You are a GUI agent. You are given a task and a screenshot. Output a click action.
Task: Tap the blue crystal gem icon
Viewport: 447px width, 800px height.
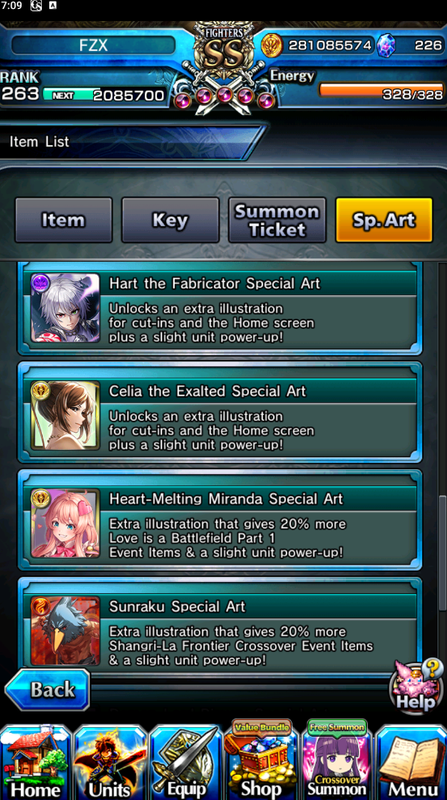tap(386, 45)
